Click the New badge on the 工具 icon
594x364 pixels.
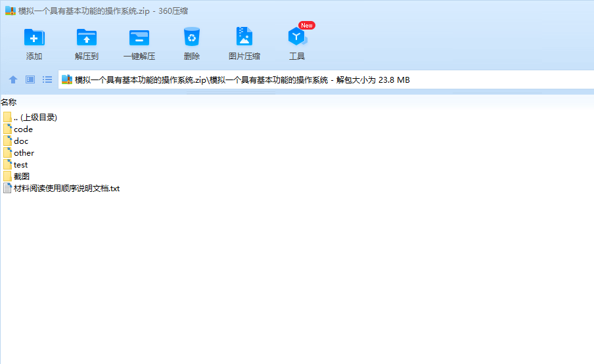pyautogui.click(x=307, y=26)
